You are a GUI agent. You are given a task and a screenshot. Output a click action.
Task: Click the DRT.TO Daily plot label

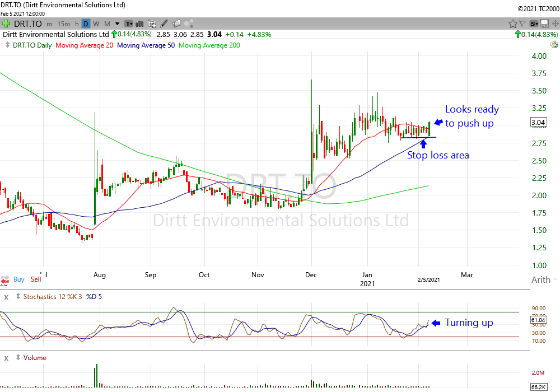pyautogui.click(x=32, y=45)
